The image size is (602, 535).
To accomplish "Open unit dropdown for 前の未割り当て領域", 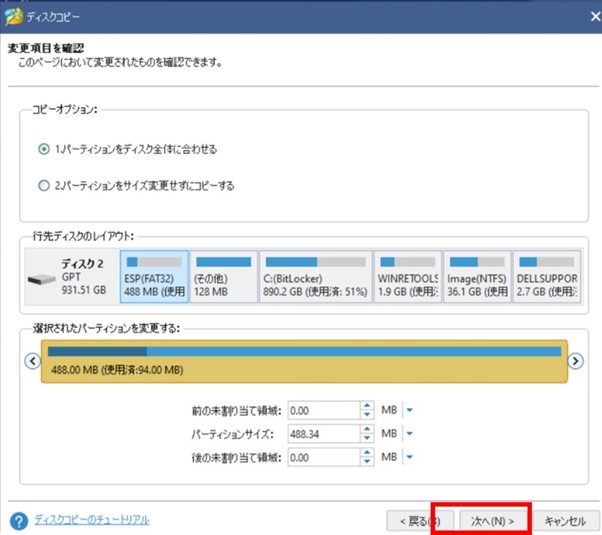I will pos(409,410).
